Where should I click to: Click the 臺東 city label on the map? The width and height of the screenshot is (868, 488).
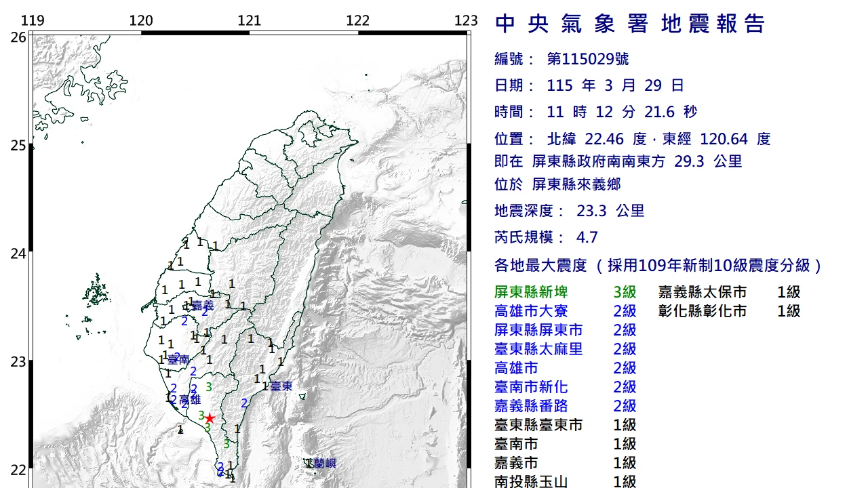(x=281, y=386)
